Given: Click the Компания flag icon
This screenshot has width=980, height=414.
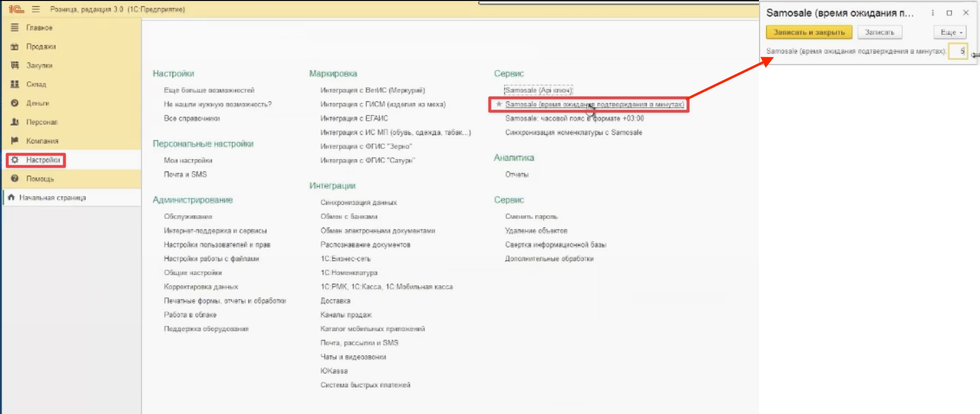Looking at the screenshot, I should (x=15, y=141).
